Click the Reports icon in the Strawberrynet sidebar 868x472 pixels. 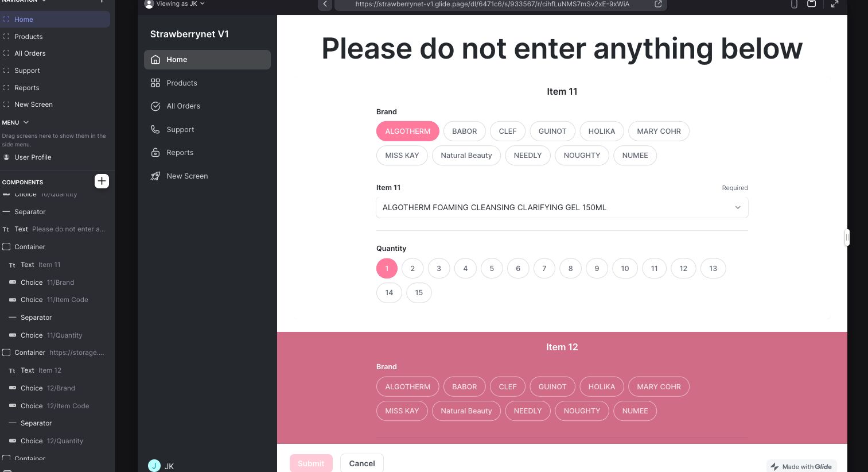point(155,153)
